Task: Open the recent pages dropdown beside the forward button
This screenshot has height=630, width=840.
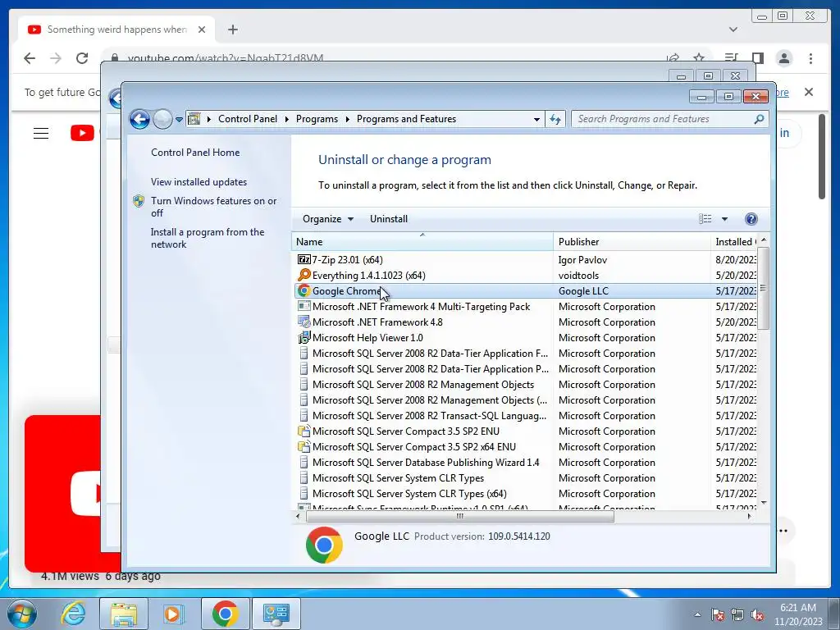Action: point(179,120)
